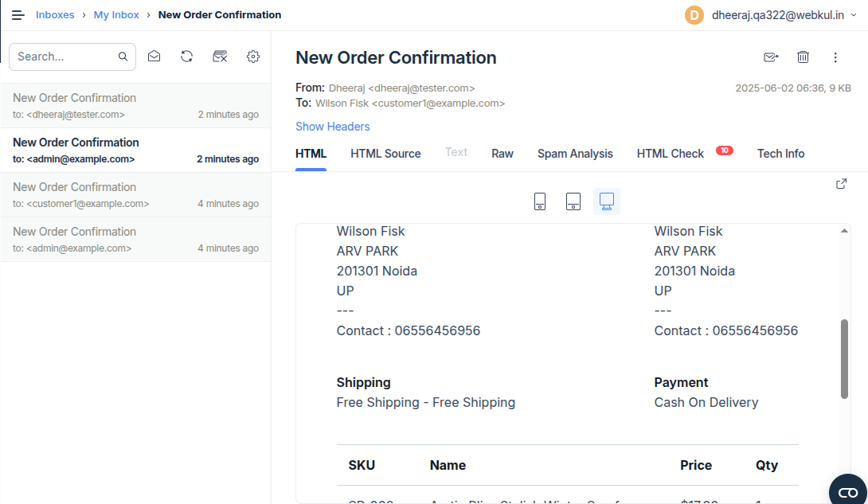This screenshot has height=504, width=868.
Task: Click the clear inbox icon
Action: (x=221, y=57)
